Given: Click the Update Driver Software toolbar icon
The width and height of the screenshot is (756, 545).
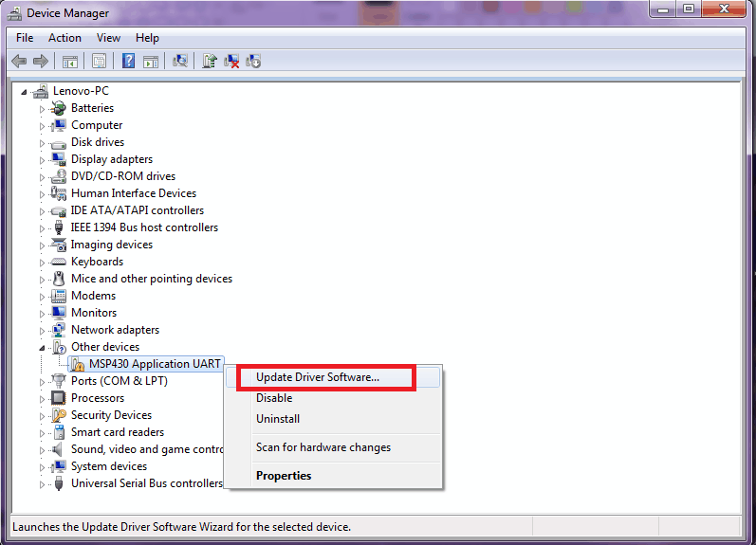Looking at the screenshot, I should (209, 61).
